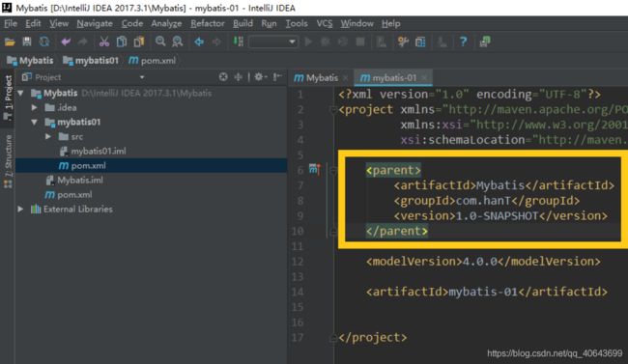Open the run configuration dropdown
The width and height of the screenshot is (628, 364).
(273, 42)
